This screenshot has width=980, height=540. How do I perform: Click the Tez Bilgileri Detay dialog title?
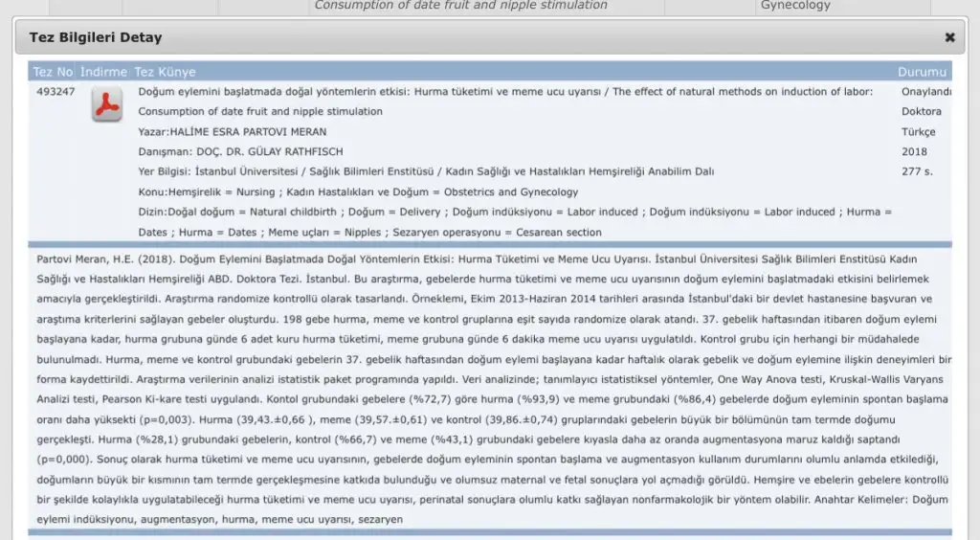(96, 37)
